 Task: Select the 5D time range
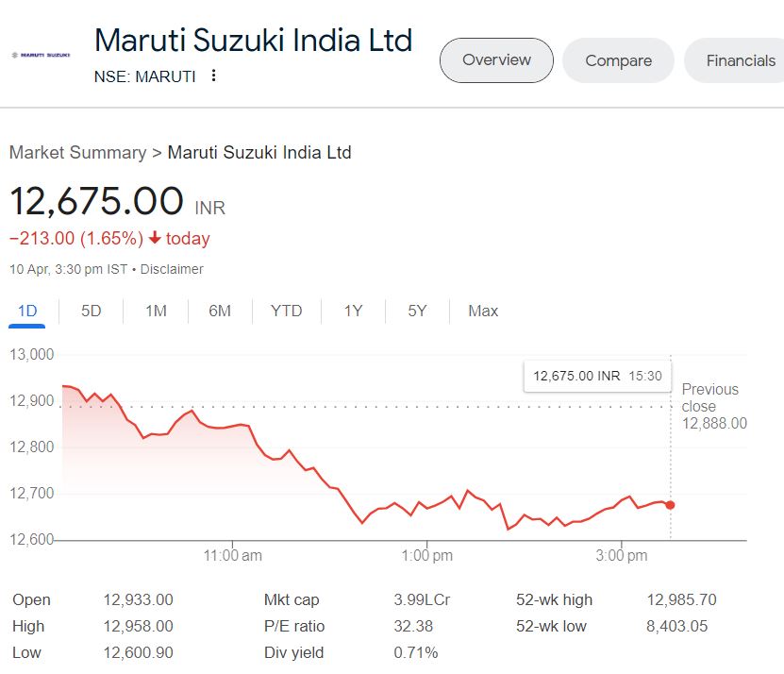92,311
